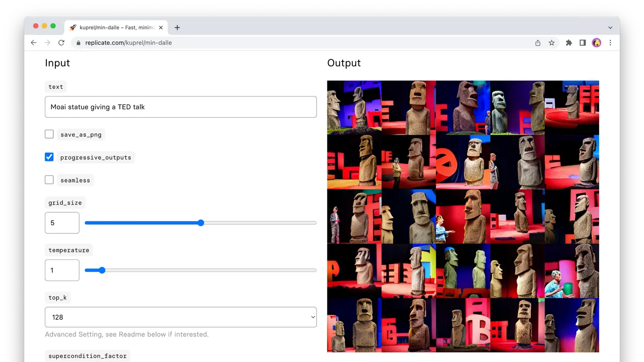Click the lock icon in the address bar
The image size is (644, 362).
pos(78,43)
